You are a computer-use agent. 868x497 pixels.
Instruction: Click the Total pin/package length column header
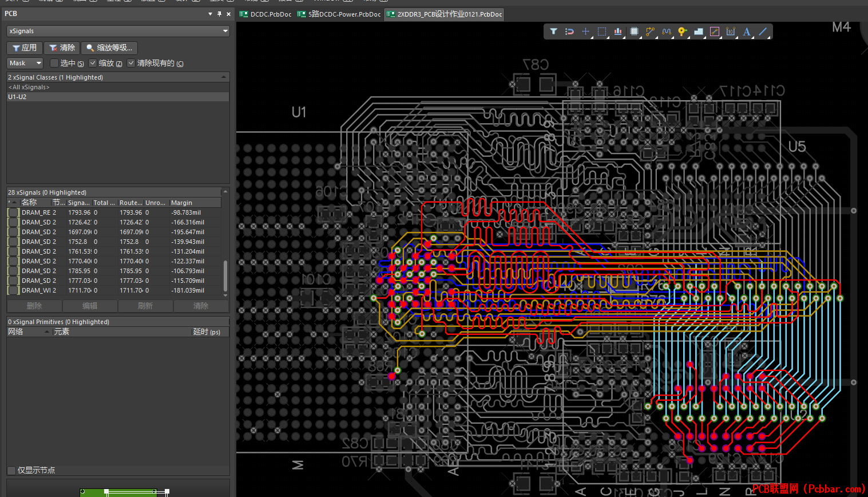(104, 203)
